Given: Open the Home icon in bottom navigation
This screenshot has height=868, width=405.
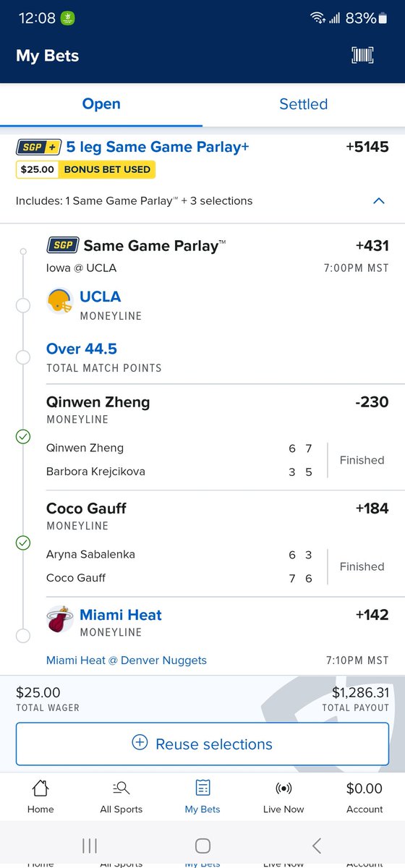Looking at the screenshot, I should tap(40, 788).
